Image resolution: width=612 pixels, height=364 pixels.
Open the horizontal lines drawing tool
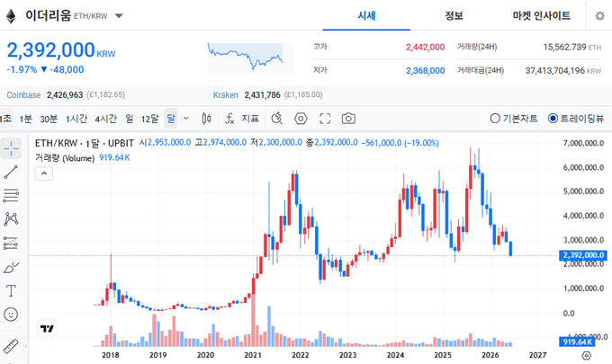(x=11, y=195)
